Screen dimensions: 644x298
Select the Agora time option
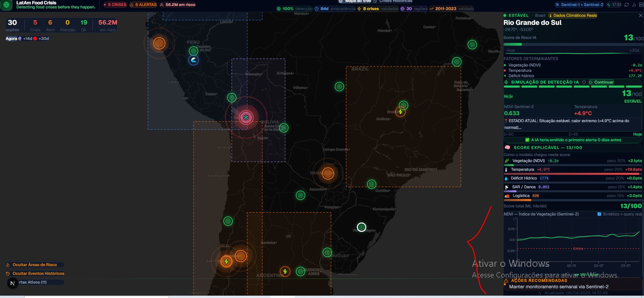click(x=11, y=39)
